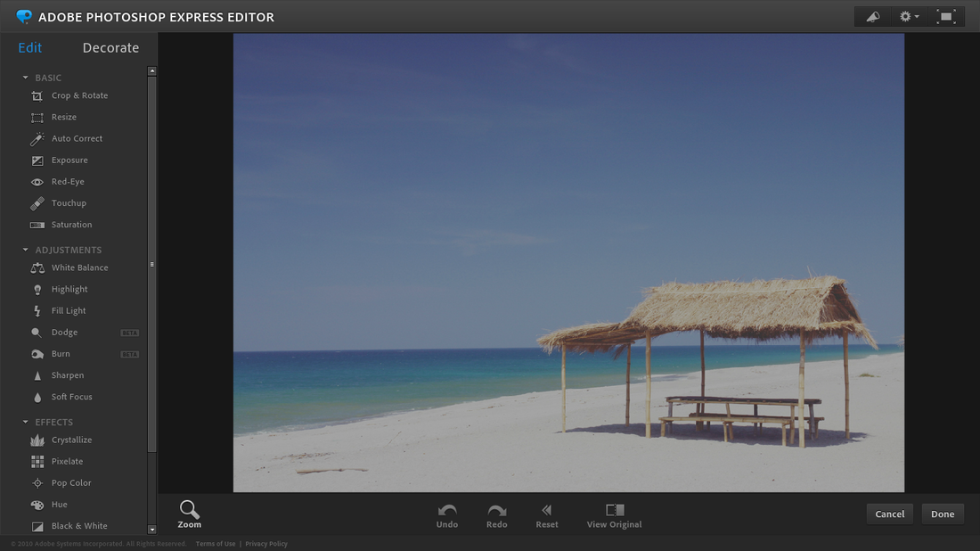Switch to the Decorate tab
The height and width of the screenshot is (551, 980).
(x=110, y=47)
